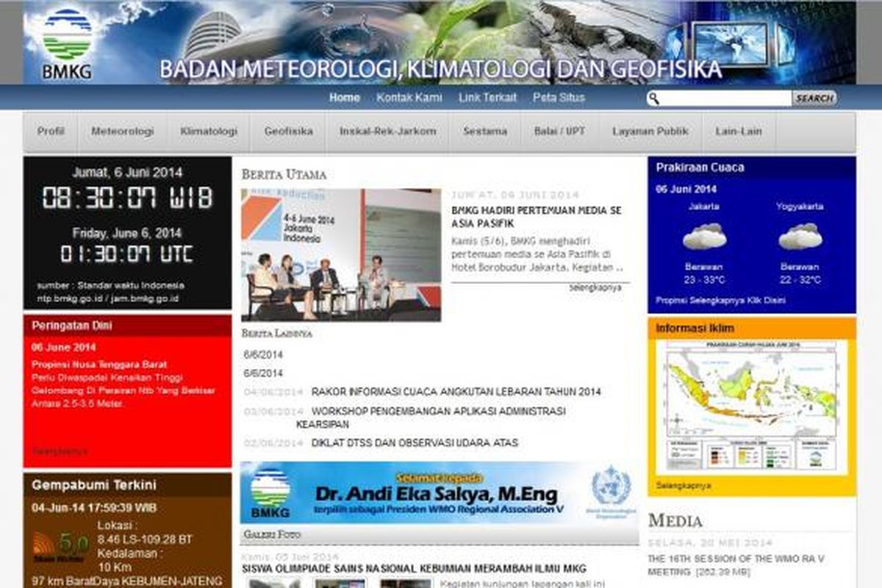The height and width of the screenshot is (588, 882).
Task: Click earthquake time 04-Jun-14 17:59:39 WIB
Action: click(94, 508)
